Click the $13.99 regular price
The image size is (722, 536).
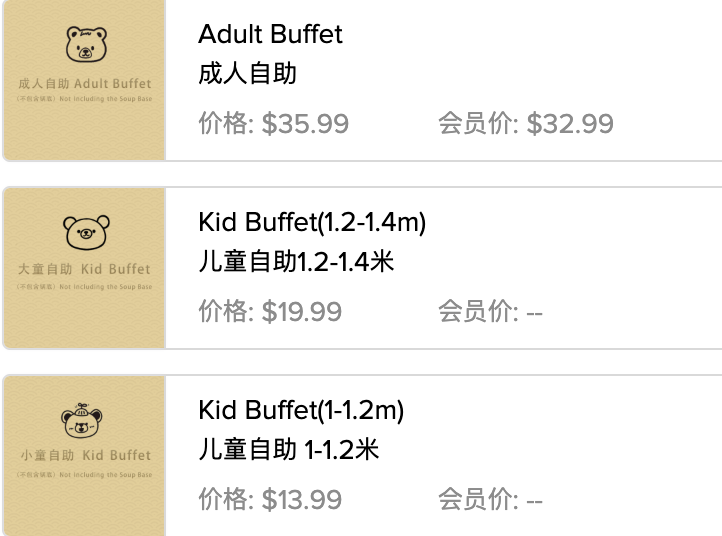270,499
